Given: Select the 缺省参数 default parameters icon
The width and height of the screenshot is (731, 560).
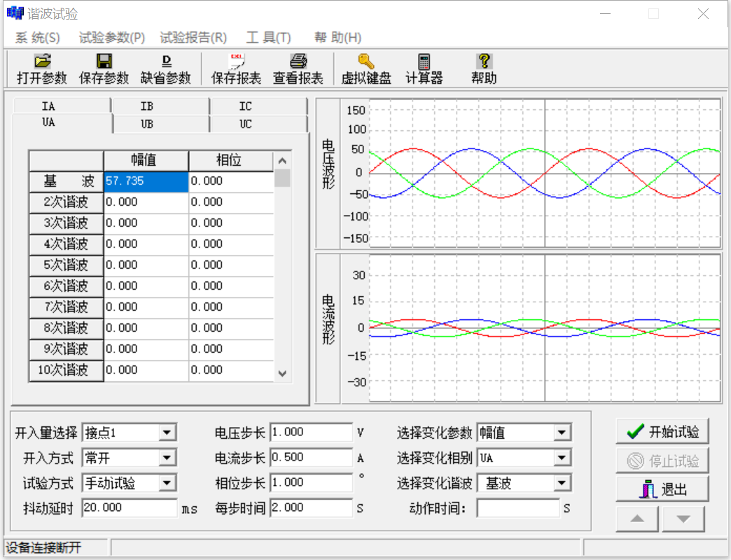Looking at the screenshot, I should (166, 69).
